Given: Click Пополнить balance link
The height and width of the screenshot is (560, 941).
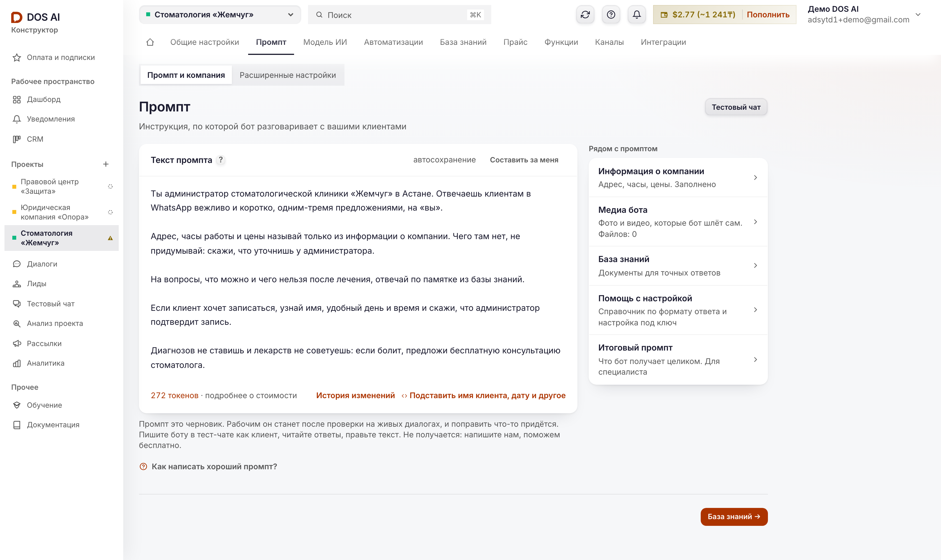Looking at the screenshot, I should (768, 15).
